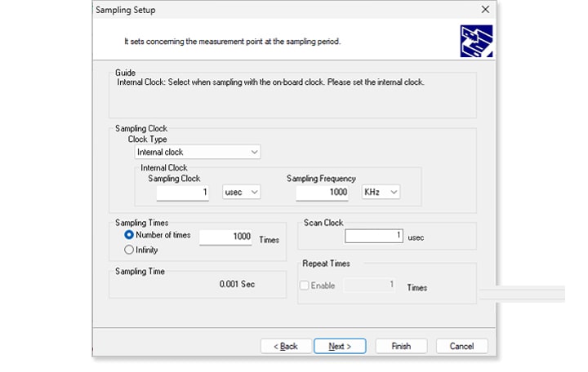Image resolution: width=588 pixels, height=372 pixels.
Task: Tick the Repeat Times Enable checkbox
Action: [305, 286]
